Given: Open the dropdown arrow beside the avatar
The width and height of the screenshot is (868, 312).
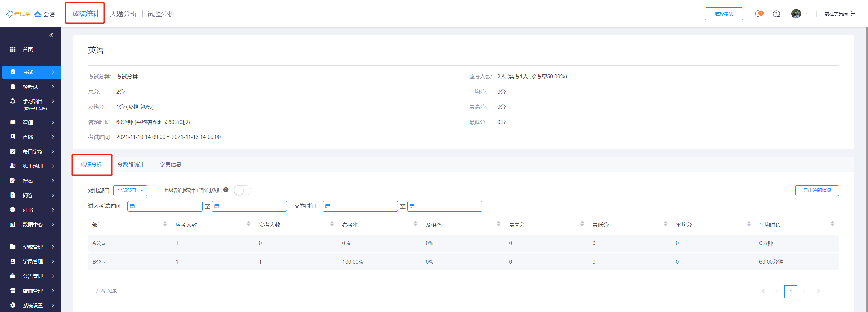Looking at the screenshot, I should point(807,14).
